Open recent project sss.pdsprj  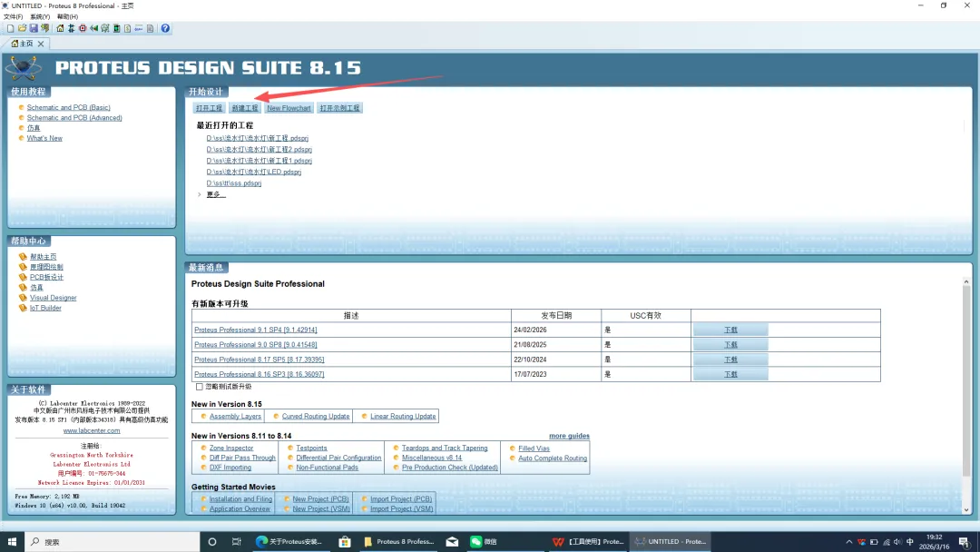234,183
